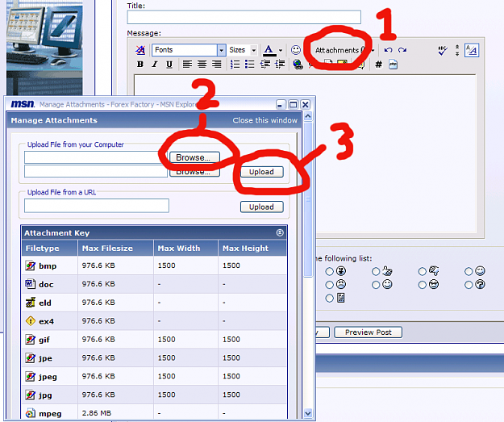
Task: Run the ABC spell check icon
Action: 443,50
